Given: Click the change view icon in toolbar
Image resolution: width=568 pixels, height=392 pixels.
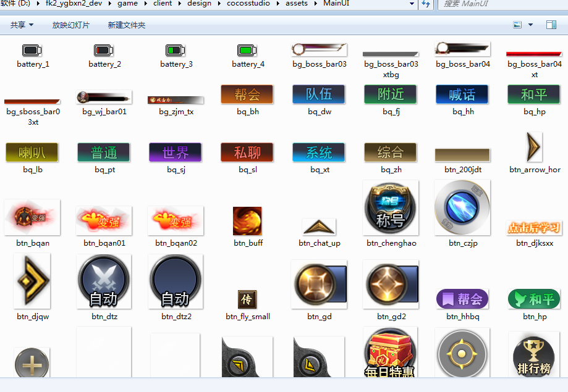Looking at the screenshot, I should (x=518, y=25).
